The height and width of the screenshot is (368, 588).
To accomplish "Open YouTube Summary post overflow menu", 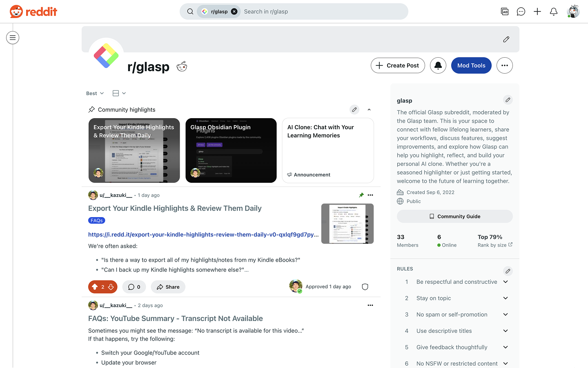I will (370, 305).
